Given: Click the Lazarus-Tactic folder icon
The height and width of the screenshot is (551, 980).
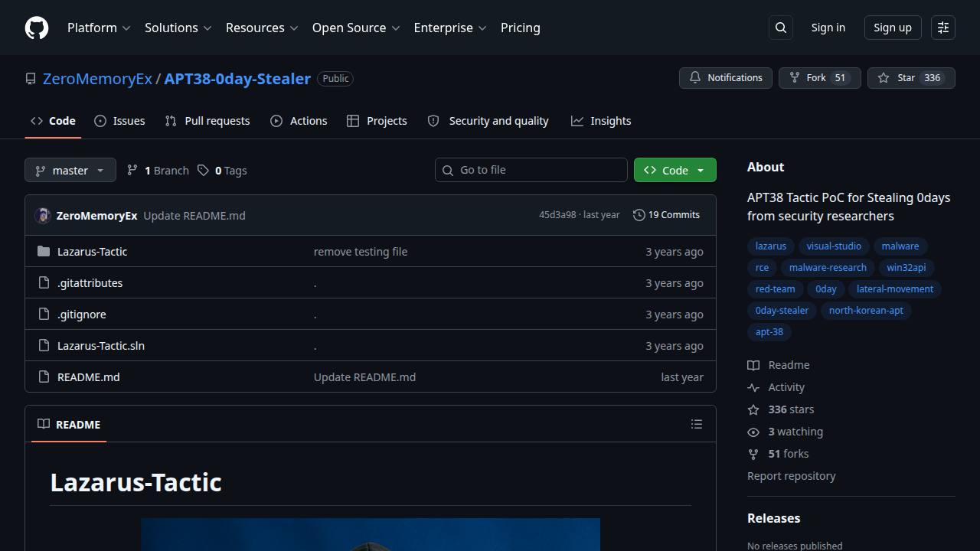Looking at the screenshot, I should pos(44,252).
